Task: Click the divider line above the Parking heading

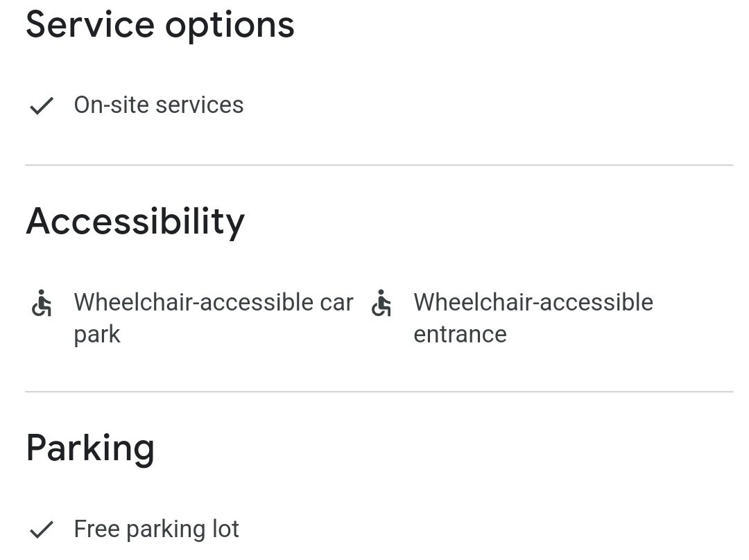Action: [x=379, y=392]
